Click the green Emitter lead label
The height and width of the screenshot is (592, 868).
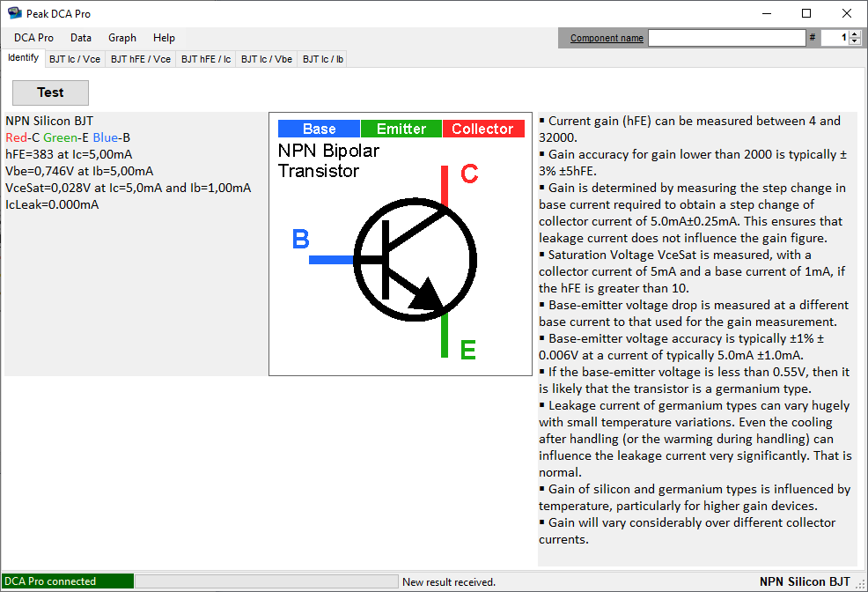coord(401,129)
